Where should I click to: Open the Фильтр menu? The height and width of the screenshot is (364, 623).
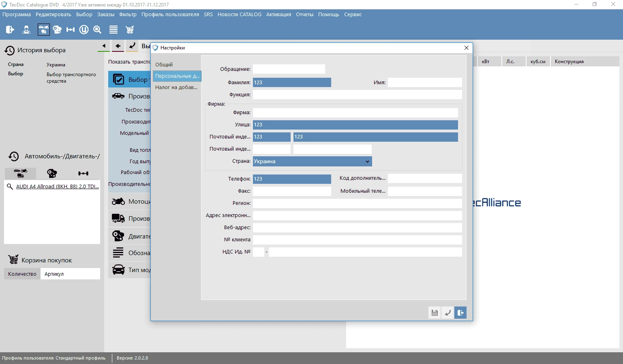[128, 15]
